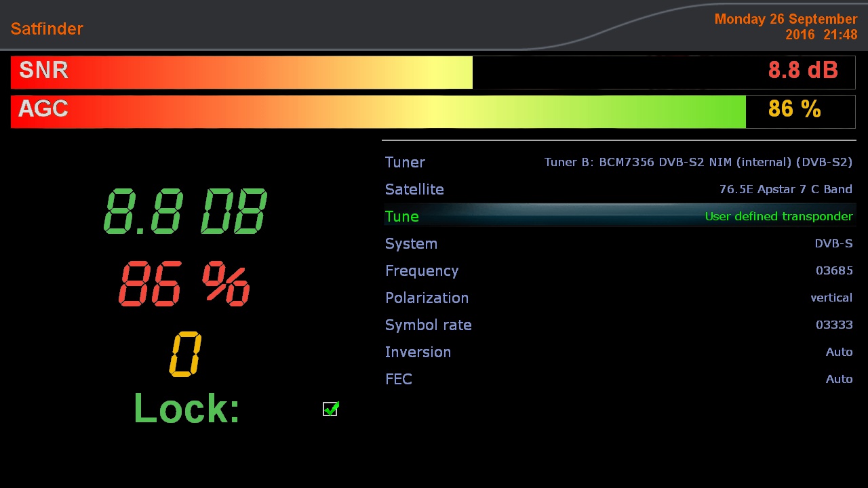
Task: Select the Inversion row set to Auto
Action: coord(618,352)
